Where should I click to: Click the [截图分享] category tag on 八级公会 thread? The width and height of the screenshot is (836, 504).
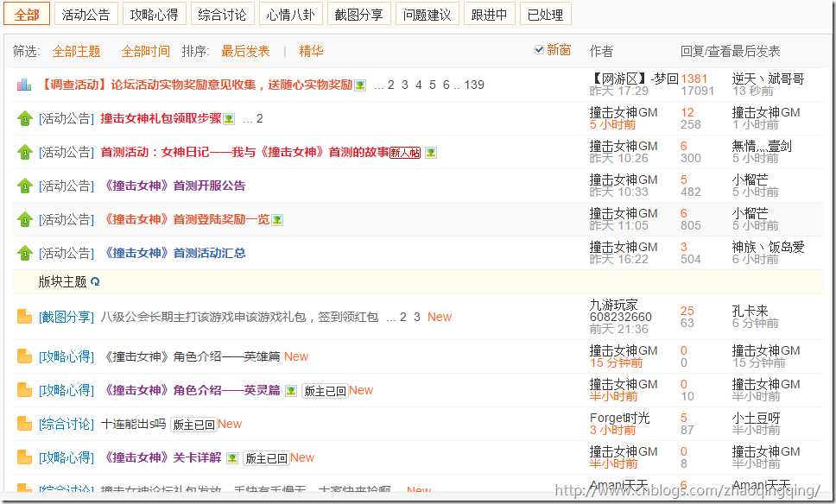(66, 317)
